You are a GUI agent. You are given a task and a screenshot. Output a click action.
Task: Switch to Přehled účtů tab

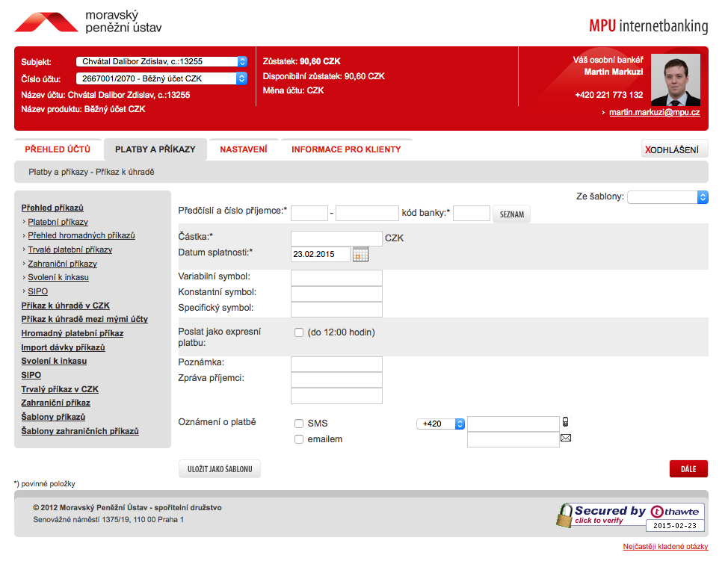click(58, 149)
